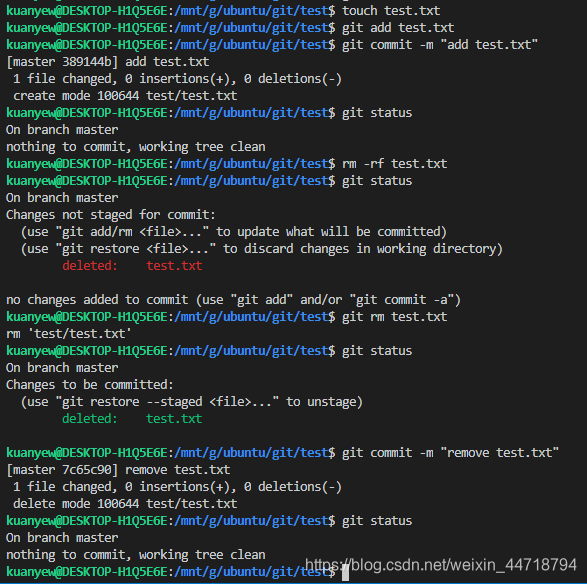
Task: Click "delete mode 100644 test/test.txt" line
Action: (125, 504)
